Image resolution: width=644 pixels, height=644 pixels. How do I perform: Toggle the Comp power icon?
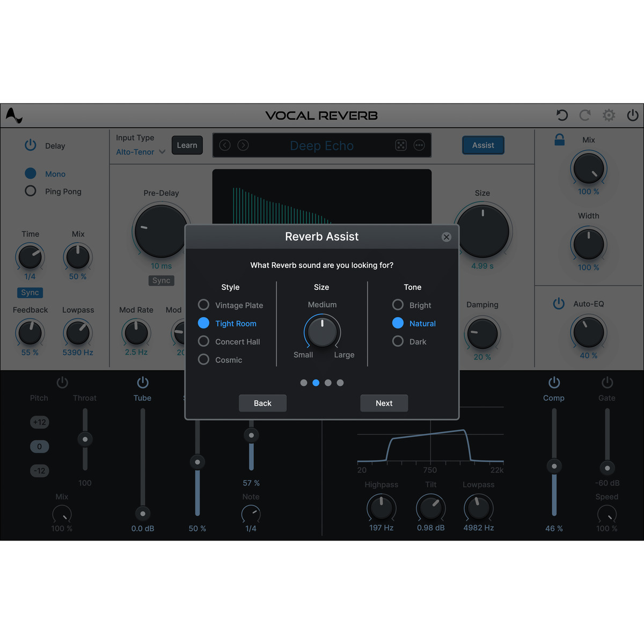[x=554, y=382]
